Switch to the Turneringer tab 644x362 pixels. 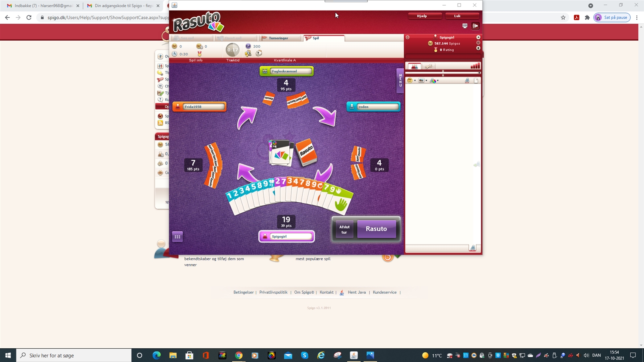(x=280, y=38)
